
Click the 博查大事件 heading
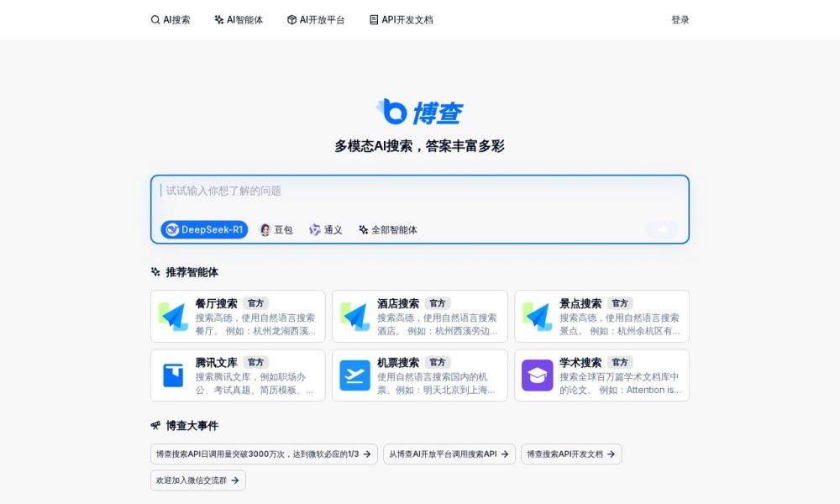coord(192,426)
